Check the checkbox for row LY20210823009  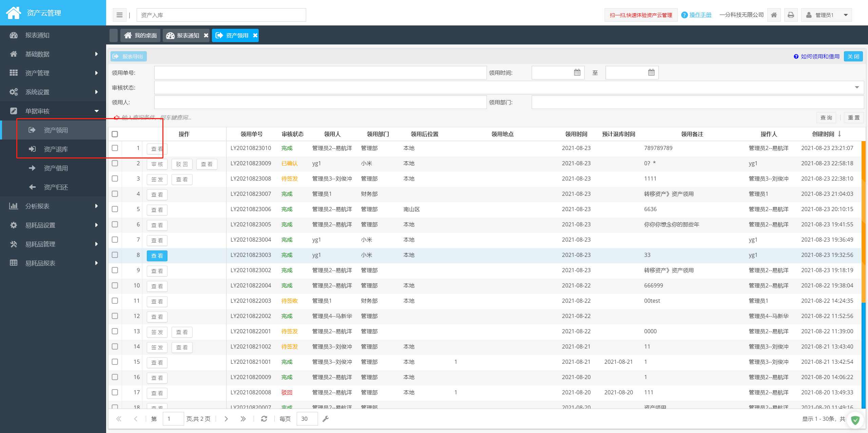[x=115, y=163]
